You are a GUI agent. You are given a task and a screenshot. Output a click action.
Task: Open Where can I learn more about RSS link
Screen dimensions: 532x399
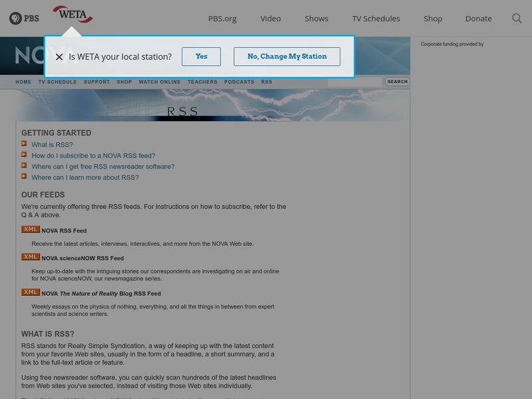[x=85, y=178]
